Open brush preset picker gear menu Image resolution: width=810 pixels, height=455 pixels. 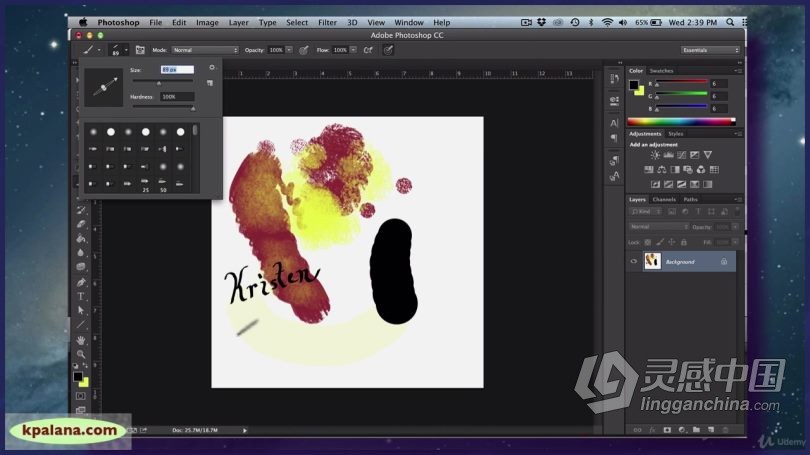coord(212,68)
